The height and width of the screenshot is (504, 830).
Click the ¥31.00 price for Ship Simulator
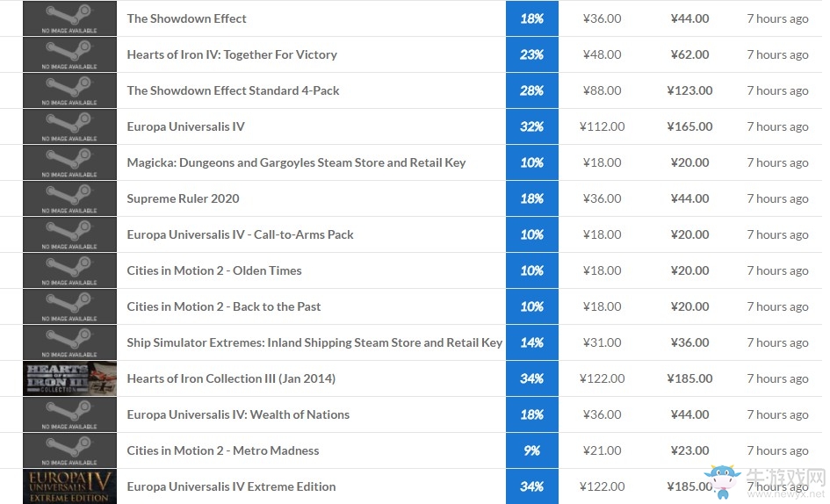click(x=602, y=342)
